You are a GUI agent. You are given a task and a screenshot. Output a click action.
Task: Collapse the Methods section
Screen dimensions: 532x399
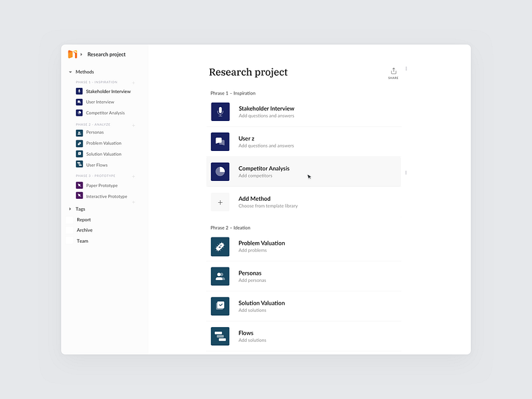(x=70, y=72)
